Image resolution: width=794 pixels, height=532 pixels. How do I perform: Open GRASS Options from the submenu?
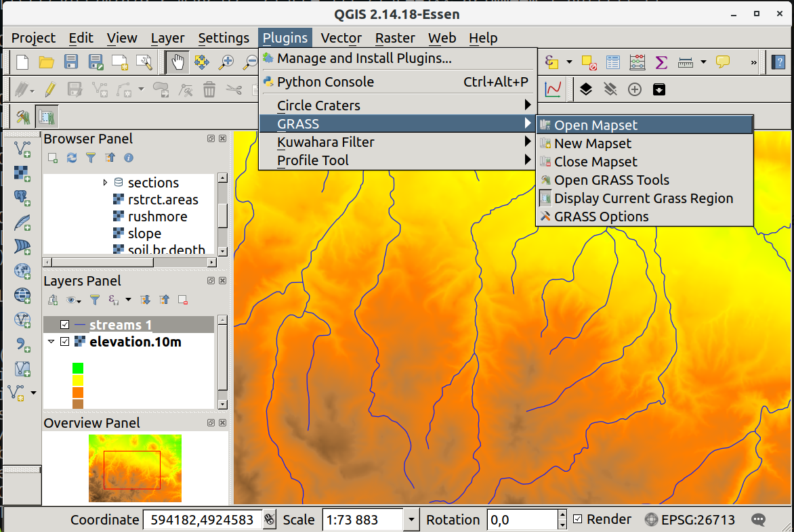(x=645, y=217)
